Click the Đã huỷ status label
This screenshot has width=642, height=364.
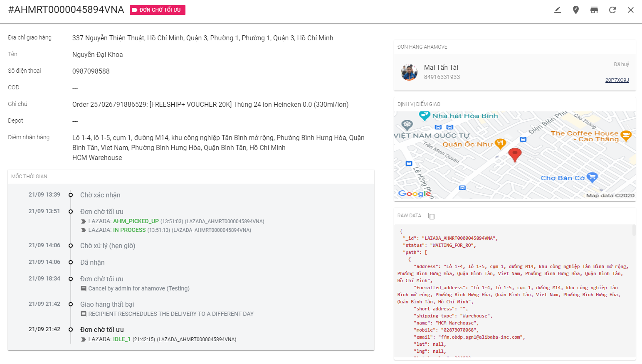click(622, 64)
